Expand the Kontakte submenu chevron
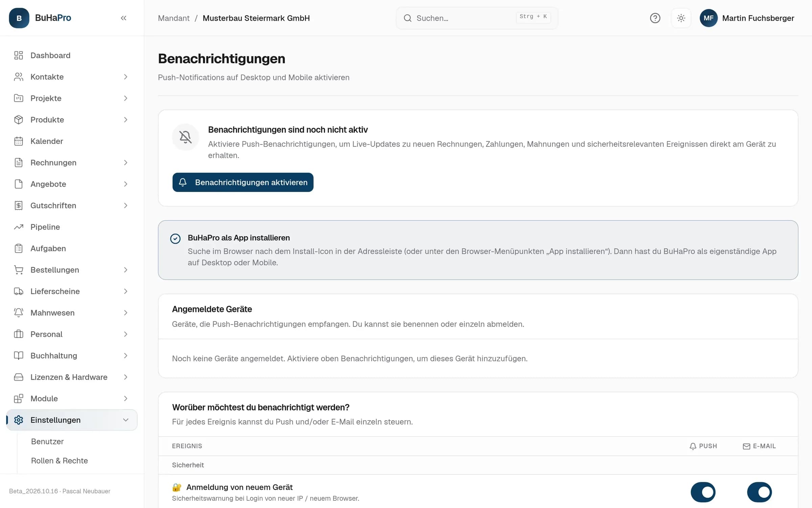 (126, 77)
